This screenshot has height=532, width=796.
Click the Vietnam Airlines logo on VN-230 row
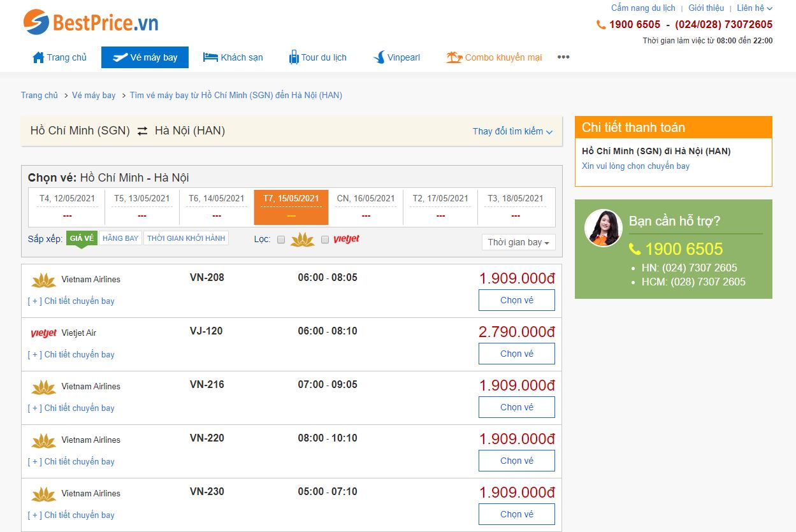pyautogui.click(x=43, y=494)
